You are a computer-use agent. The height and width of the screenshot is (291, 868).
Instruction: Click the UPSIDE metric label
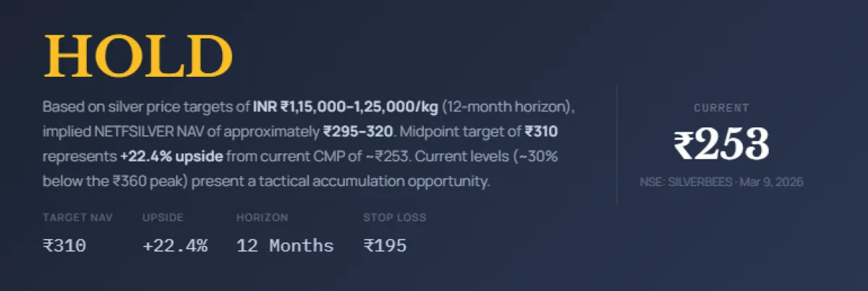point(163,217)
